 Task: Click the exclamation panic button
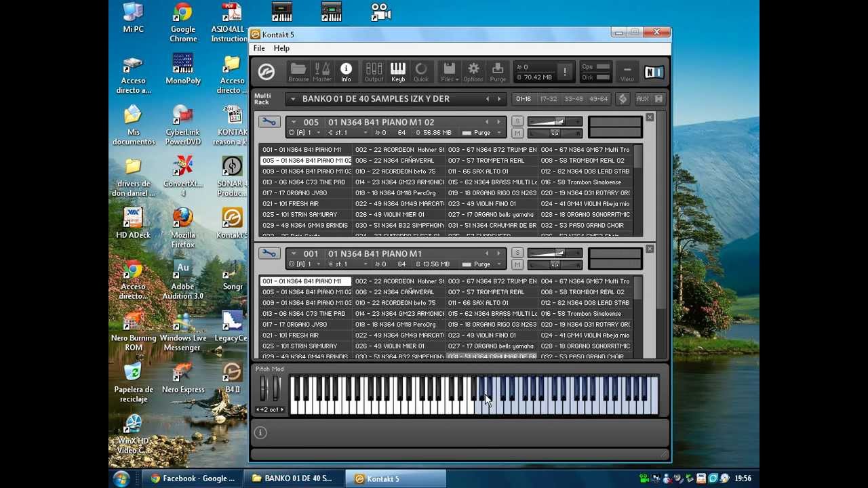click(564, 72)
